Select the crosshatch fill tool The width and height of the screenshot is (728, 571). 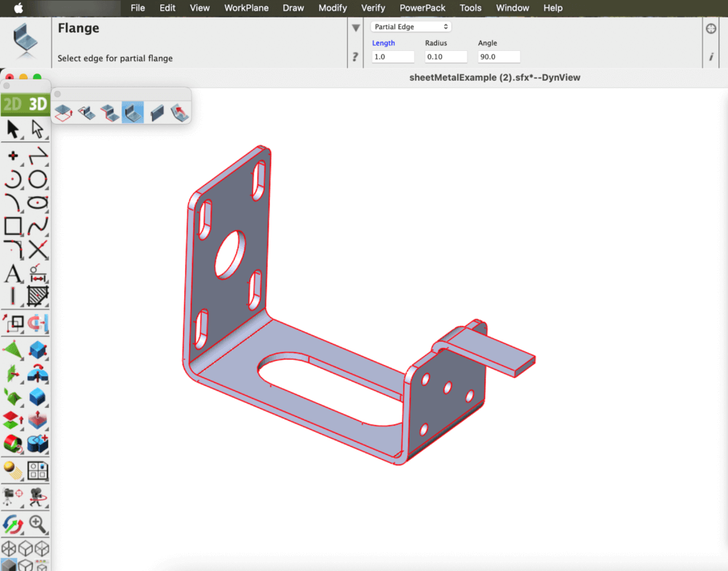click(38, 296)
